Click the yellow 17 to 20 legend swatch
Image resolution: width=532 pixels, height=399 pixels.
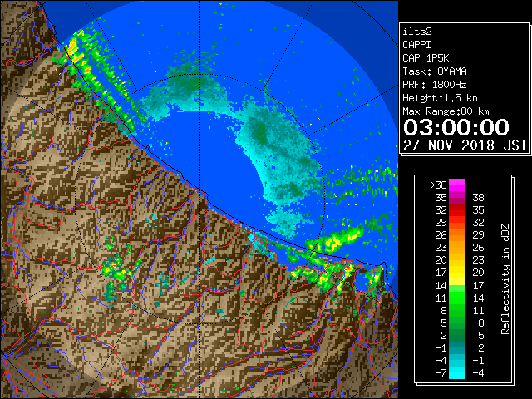(x=457, y=273)
